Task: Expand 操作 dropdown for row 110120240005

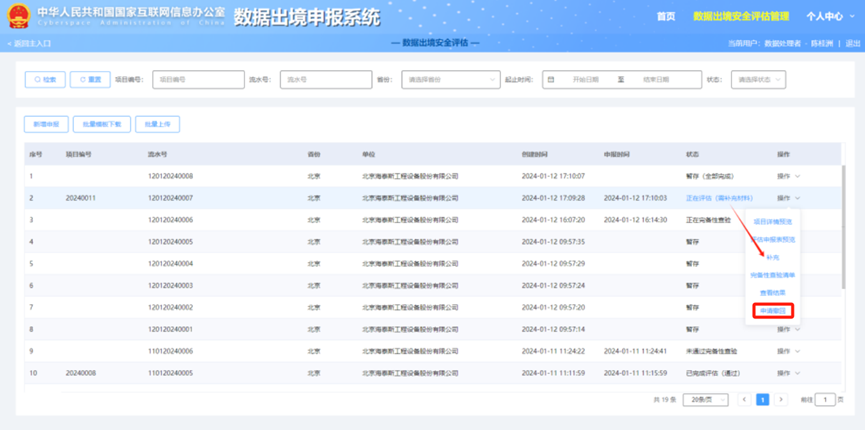Action: pos(788,373)
